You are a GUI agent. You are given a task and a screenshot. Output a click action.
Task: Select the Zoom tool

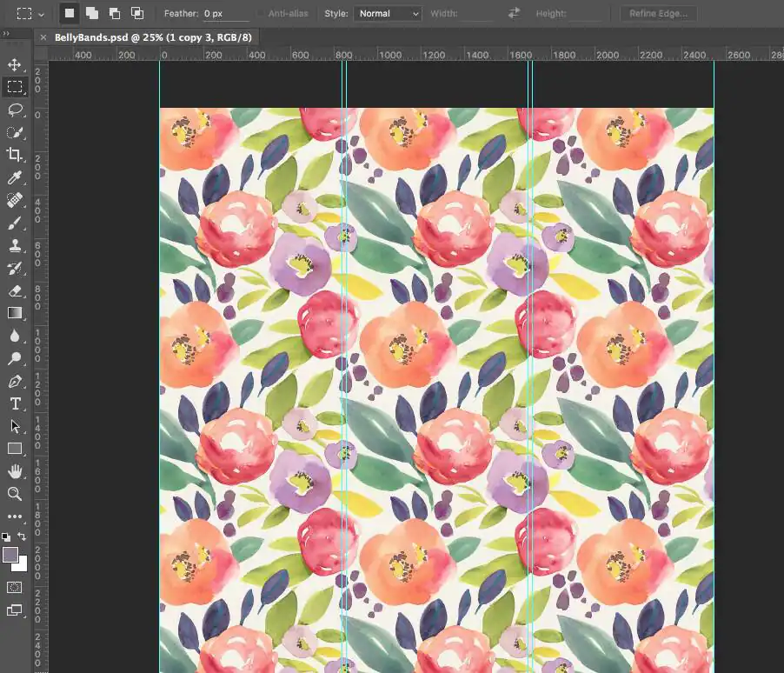(15, 494)
